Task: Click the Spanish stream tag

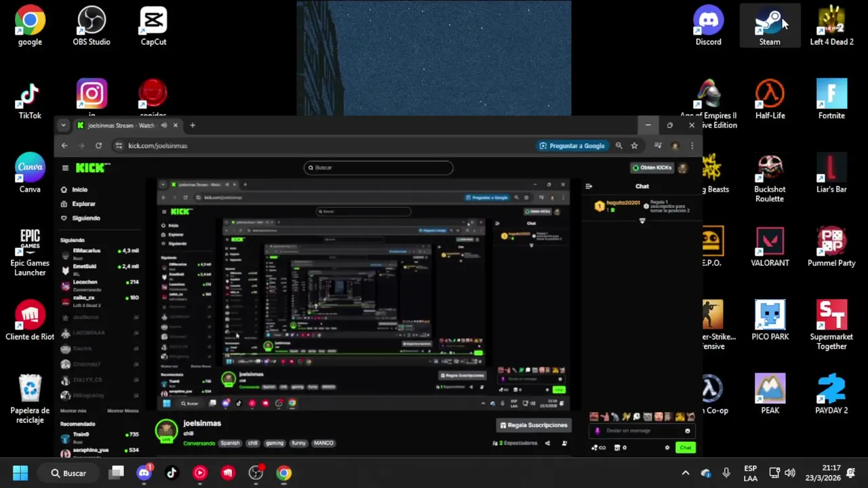Action: pos(230,443)
